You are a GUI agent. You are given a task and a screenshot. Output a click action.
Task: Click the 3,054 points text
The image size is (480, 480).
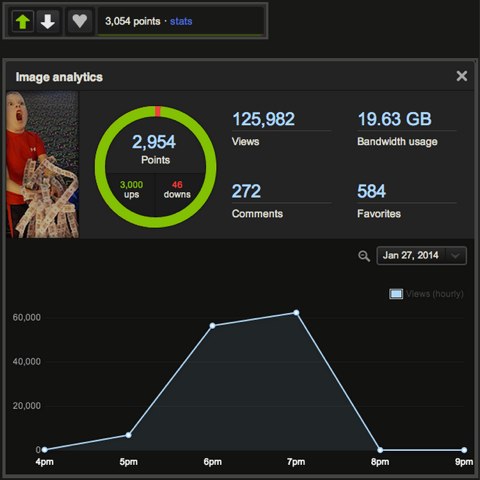(133, 21)
